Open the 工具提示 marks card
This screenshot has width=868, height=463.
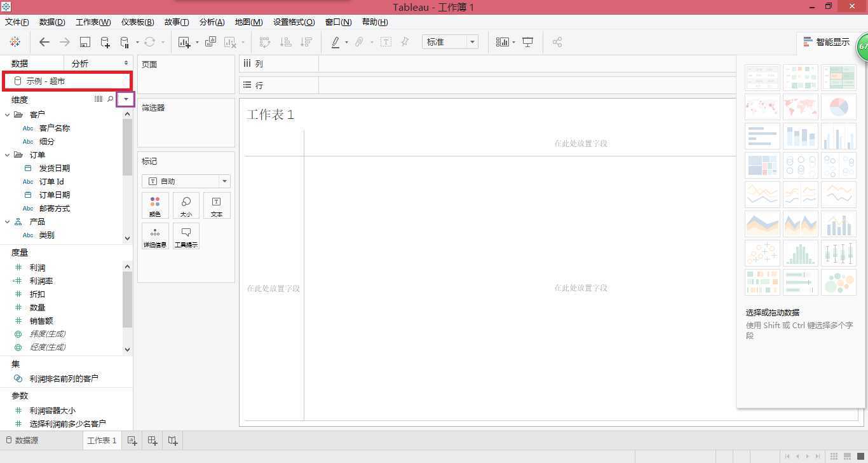(186, 236)
